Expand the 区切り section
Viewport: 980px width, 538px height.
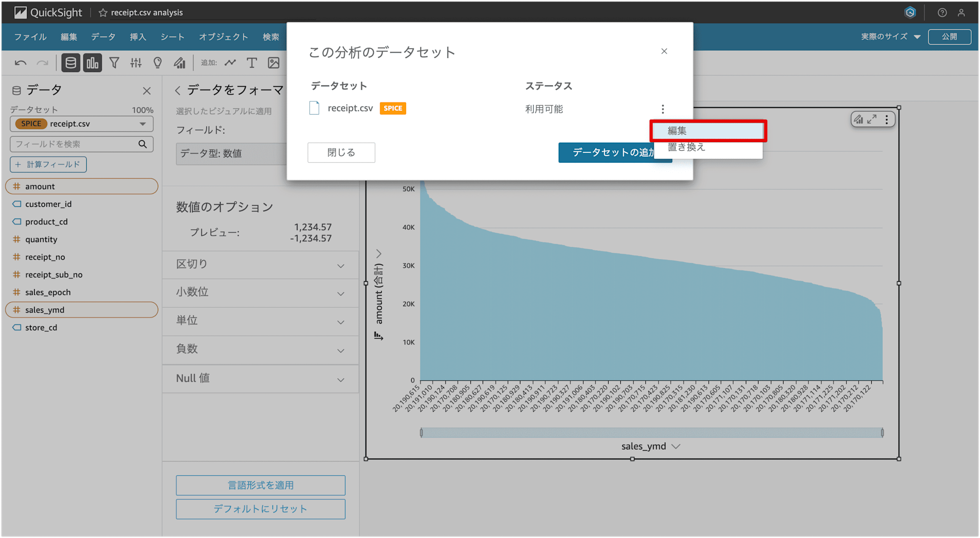coord(261,265)
